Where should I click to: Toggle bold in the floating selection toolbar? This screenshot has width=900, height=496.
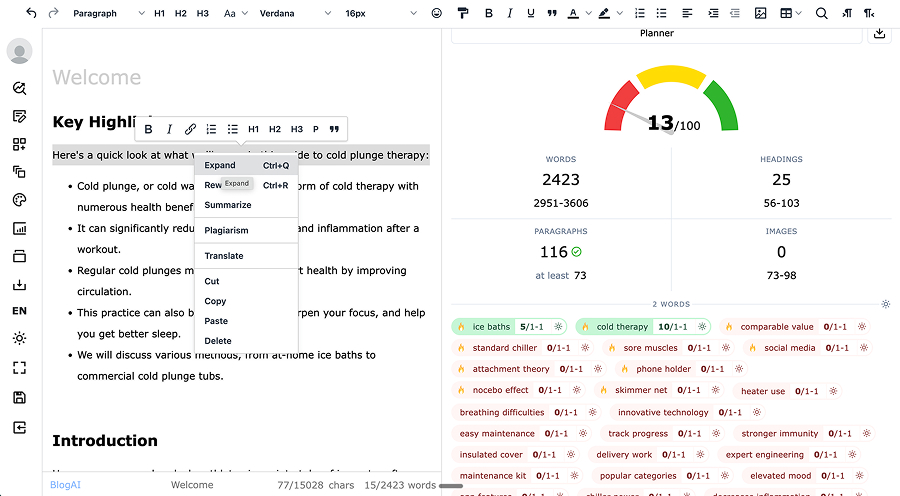click(x=148, y=129)
